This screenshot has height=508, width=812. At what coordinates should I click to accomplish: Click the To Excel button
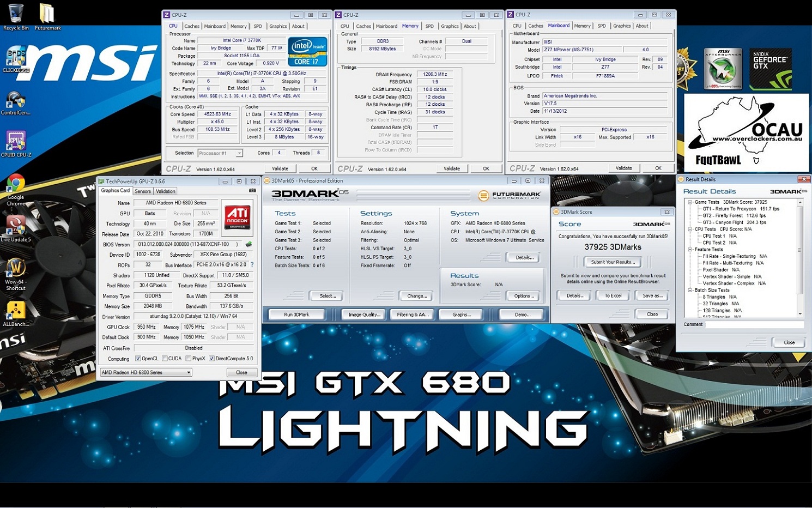click(613, 295)
